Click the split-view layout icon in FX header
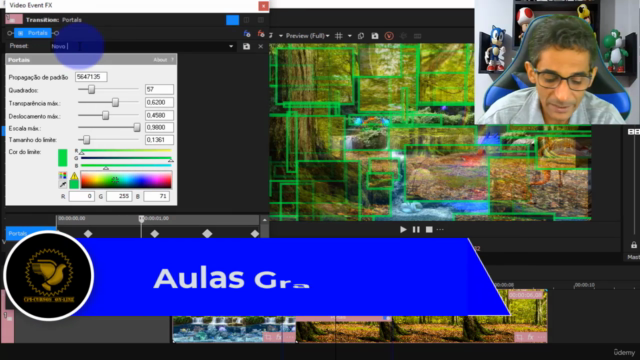Image resolution: width=640 pixels, height=360 pixels. coord(247,20)
